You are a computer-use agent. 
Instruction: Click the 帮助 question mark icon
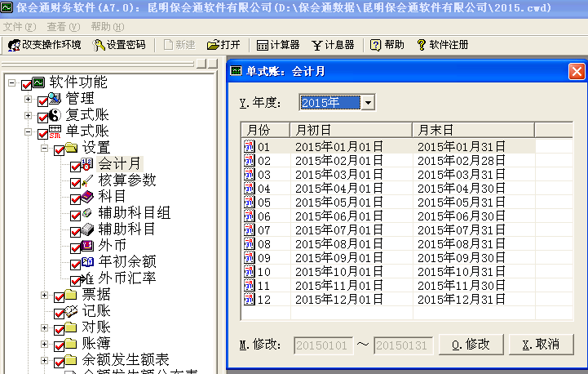click(x=375, y=45)
